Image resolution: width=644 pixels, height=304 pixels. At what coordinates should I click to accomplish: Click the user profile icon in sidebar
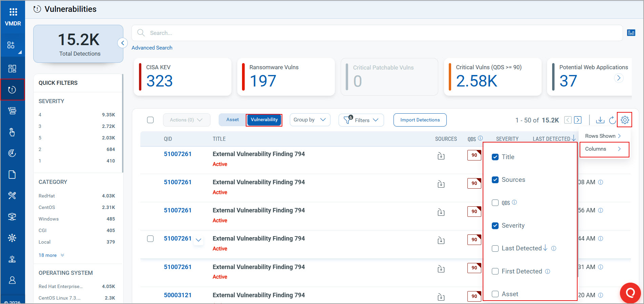(x=12, y=280)
